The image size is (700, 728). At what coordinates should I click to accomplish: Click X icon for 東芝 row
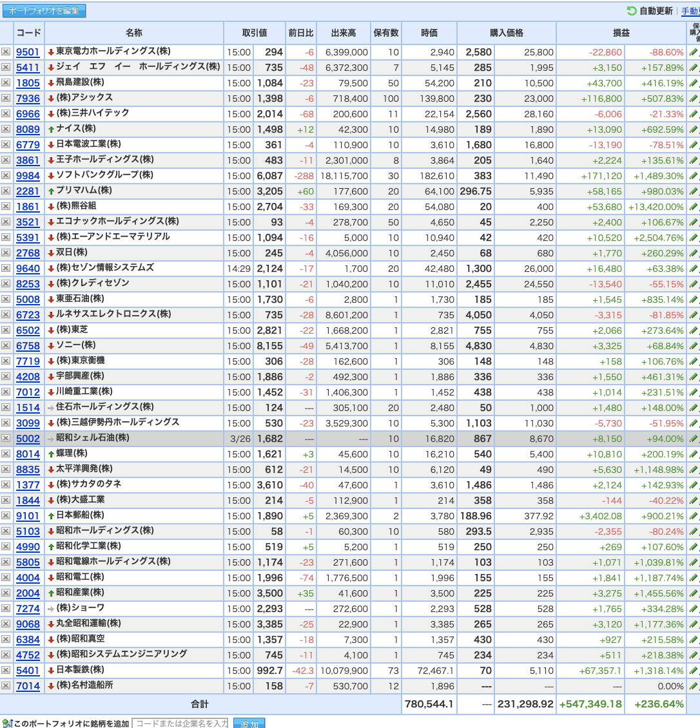pos(6,330)
